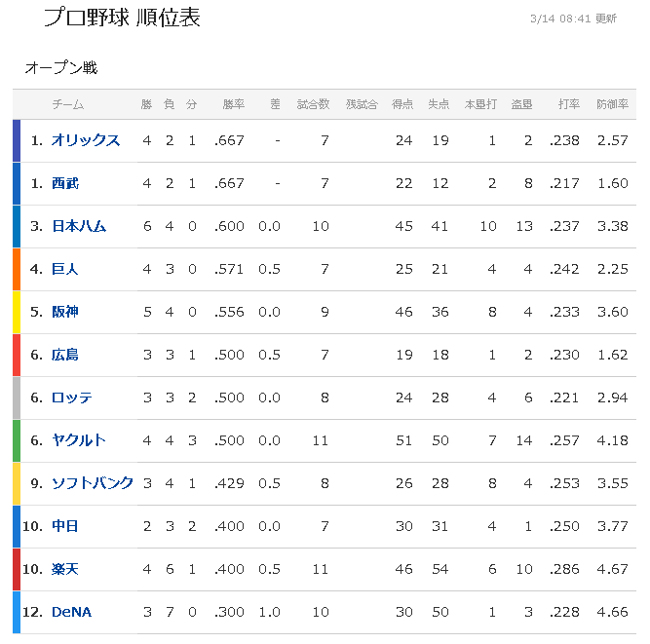Click the 本塁打 column header

(480, 104)
